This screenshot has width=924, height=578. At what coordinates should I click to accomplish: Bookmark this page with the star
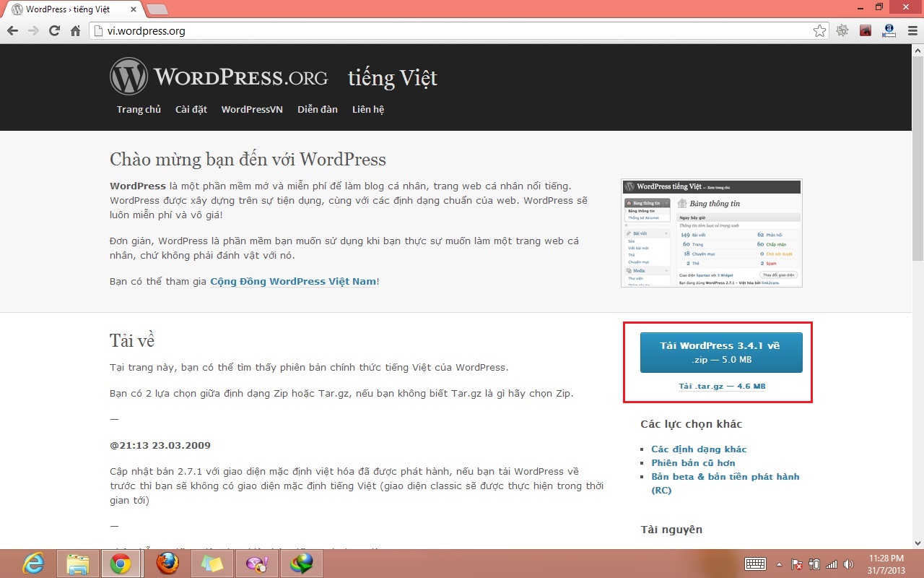(x=819, y=31)
